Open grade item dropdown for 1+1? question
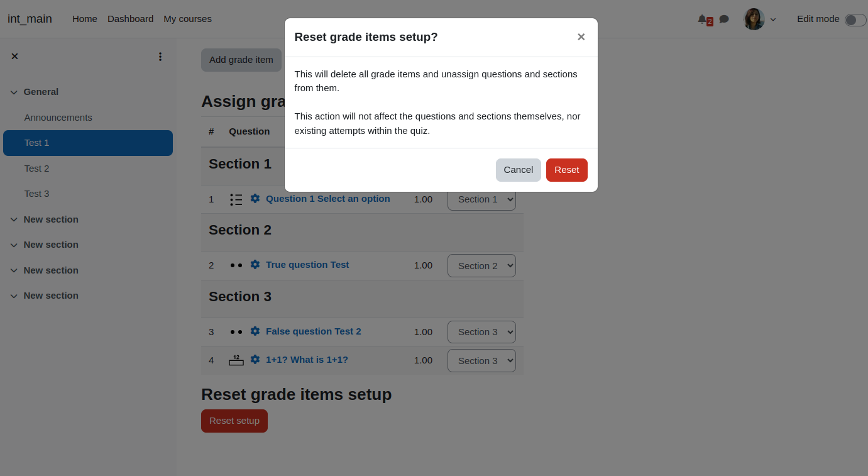The width and height of the screenshot is (868, 476). tap(481, 360)
